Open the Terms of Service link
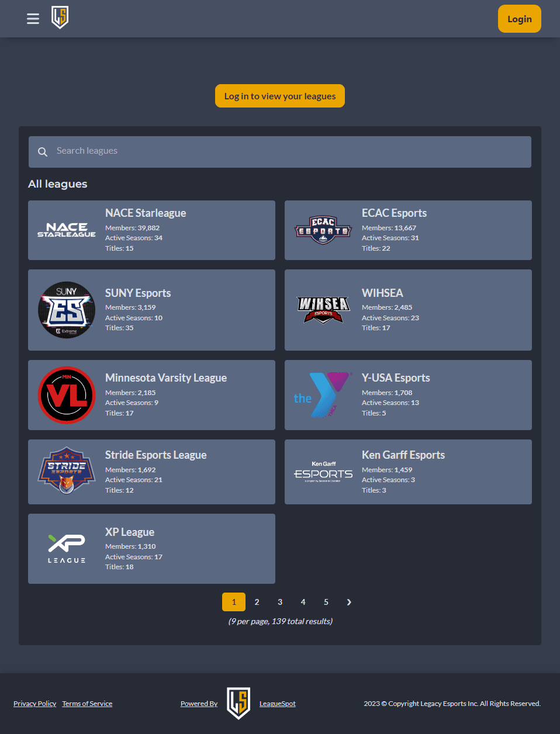 click(x=87, y=704)
